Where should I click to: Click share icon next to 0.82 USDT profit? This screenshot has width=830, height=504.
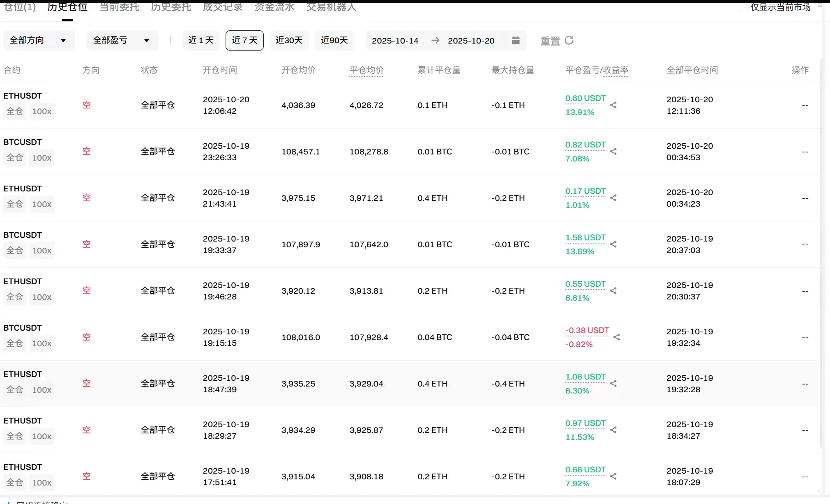(613, 152)
